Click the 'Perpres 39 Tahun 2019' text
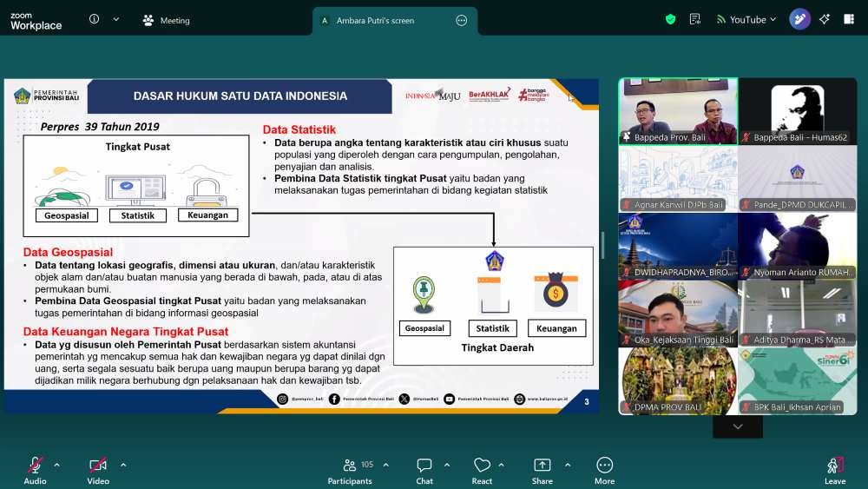The height and width of the screenshot is (489, 868). 100,127
